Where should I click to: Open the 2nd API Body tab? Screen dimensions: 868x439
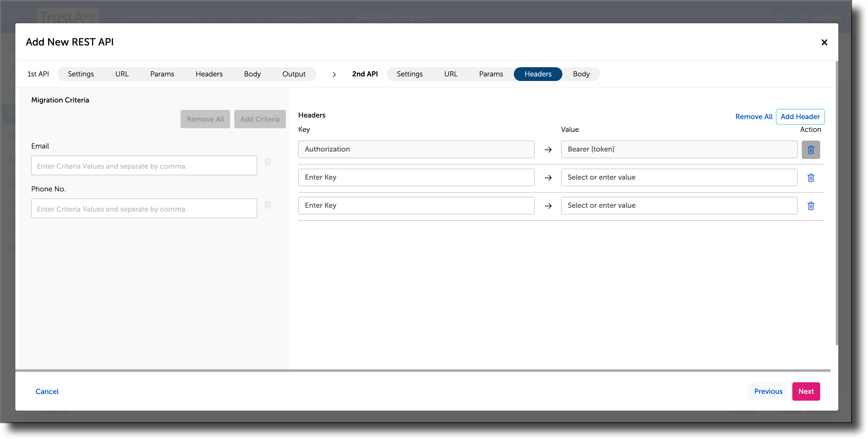pos(581,74)
